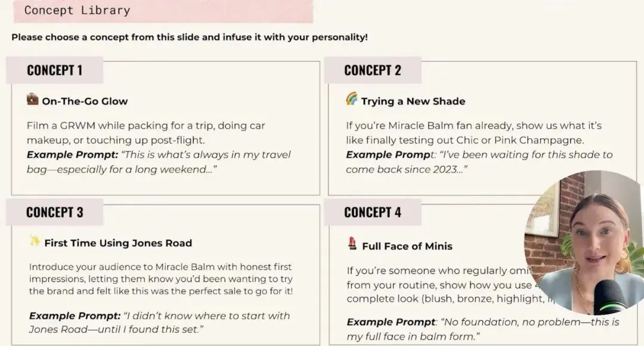Select the CONCEPT 3 label

[x=55, y=213]
